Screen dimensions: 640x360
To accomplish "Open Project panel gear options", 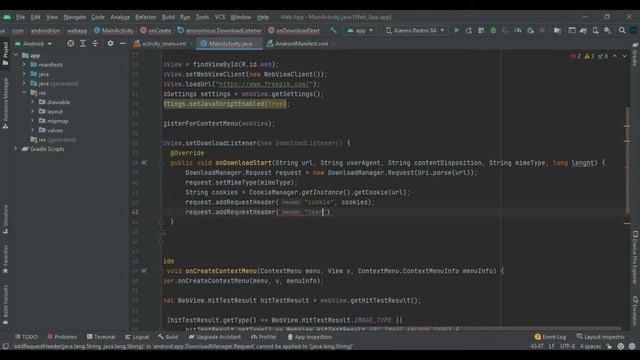I will coord(110,43).
